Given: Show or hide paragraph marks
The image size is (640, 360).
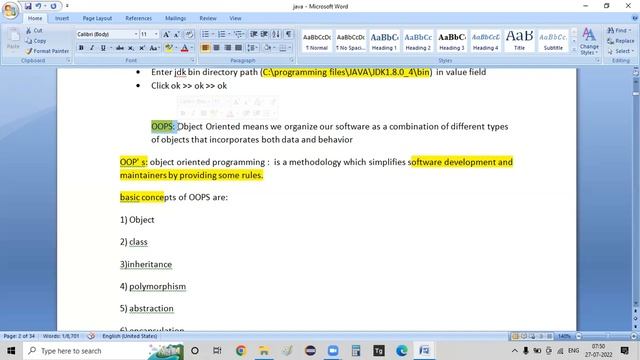Looking at the screenshot, I should 289,34.
